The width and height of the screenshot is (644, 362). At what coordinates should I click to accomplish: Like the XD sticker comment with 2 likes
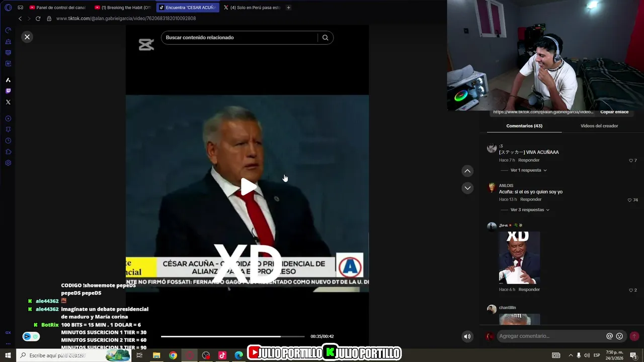pyautogui.click(x=631, y=290)
